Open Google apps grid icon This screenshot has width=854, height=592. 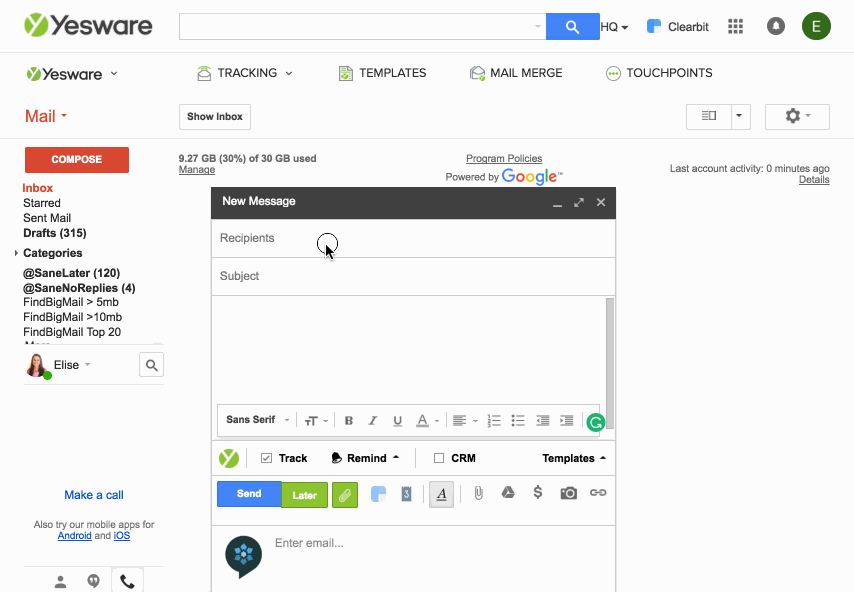point(736,27)
